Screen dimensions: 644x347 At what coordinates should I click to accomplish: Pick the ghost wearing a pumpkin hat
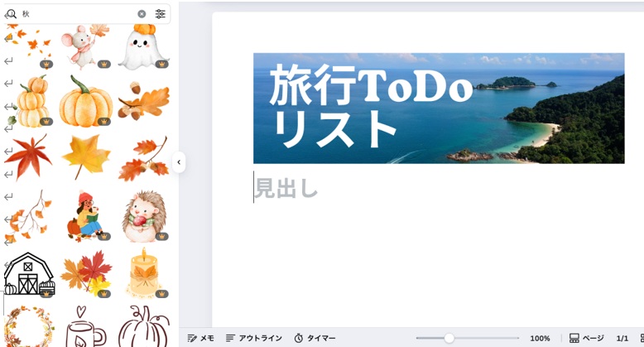pos(143,46)
